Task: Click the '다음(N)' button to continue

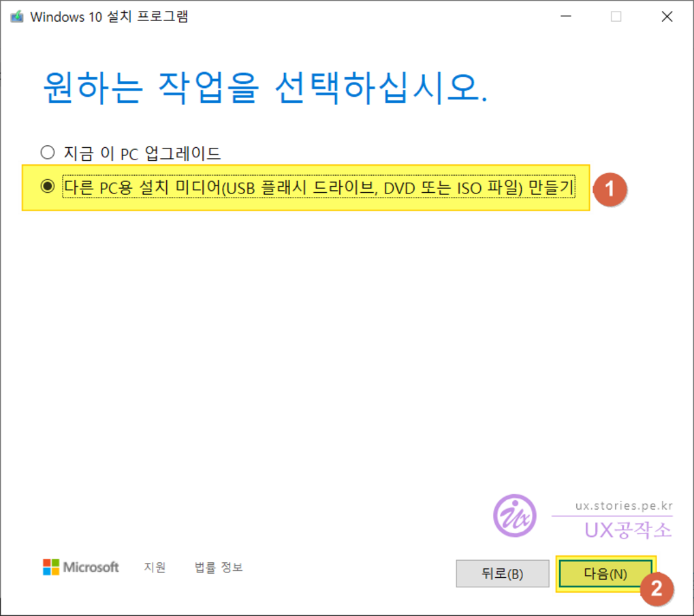Action: coord(605,573)
